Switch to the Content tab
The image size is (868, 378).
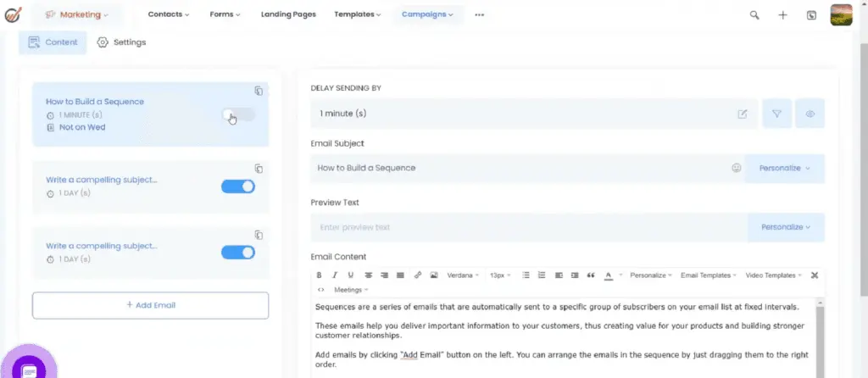(x=53, y=42)
